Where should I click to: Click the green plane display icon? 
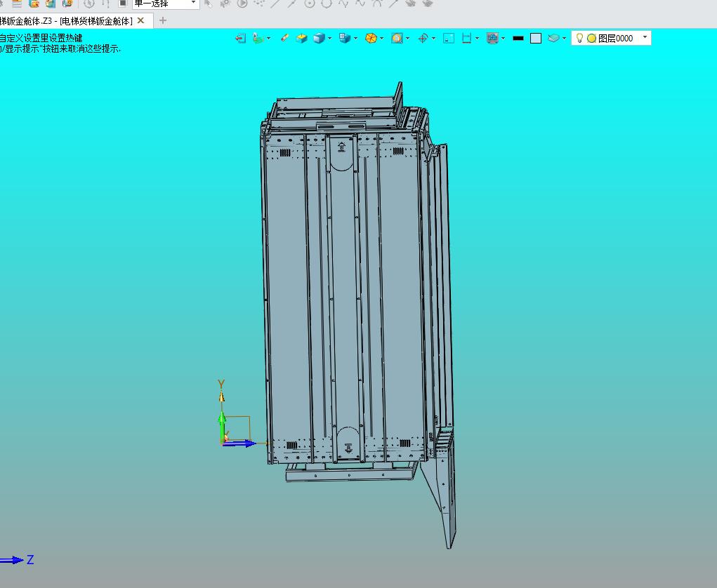(258, 39)
